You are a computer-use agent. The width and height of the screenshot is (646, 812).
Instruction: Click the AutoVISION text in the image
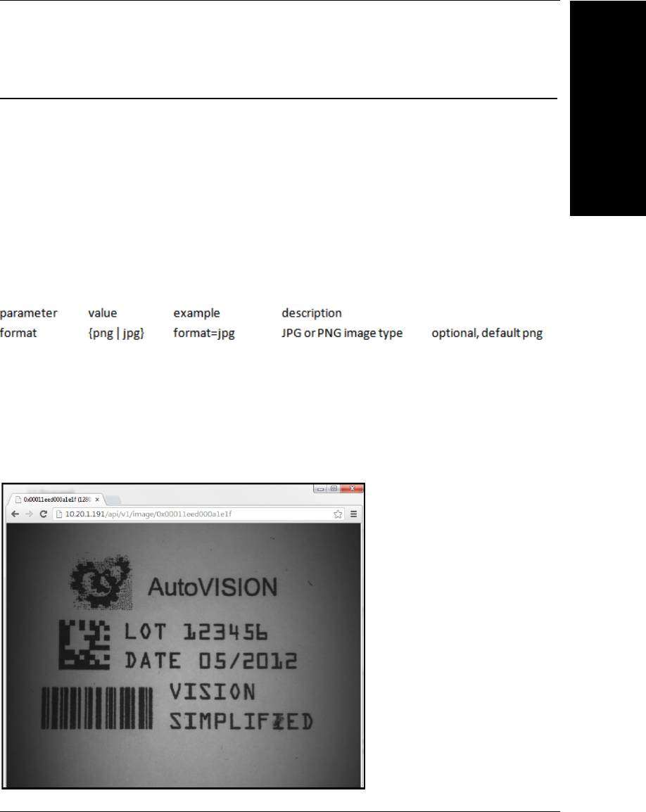pos(213,588)
